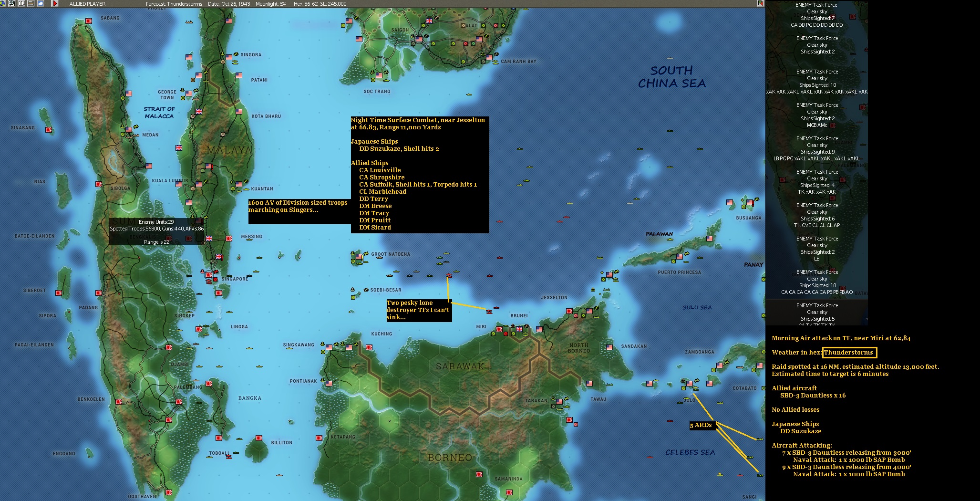Select the Japanese base flag at Sinabang
980x501 pixels.
[48, 130]
